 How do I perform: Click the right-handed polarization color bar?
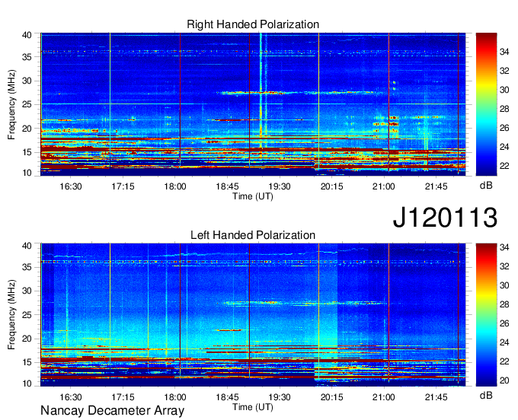click(x=486, y=104)
